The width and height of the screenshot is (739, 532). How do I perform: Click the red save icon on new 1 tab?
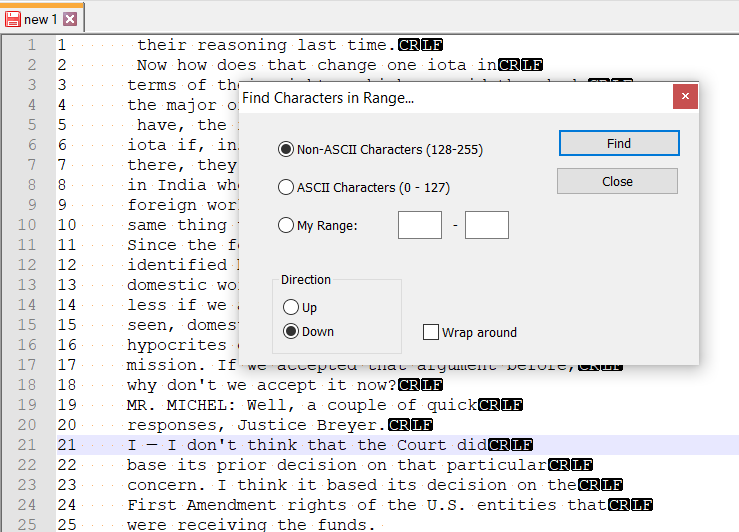[x=12, y=19]
